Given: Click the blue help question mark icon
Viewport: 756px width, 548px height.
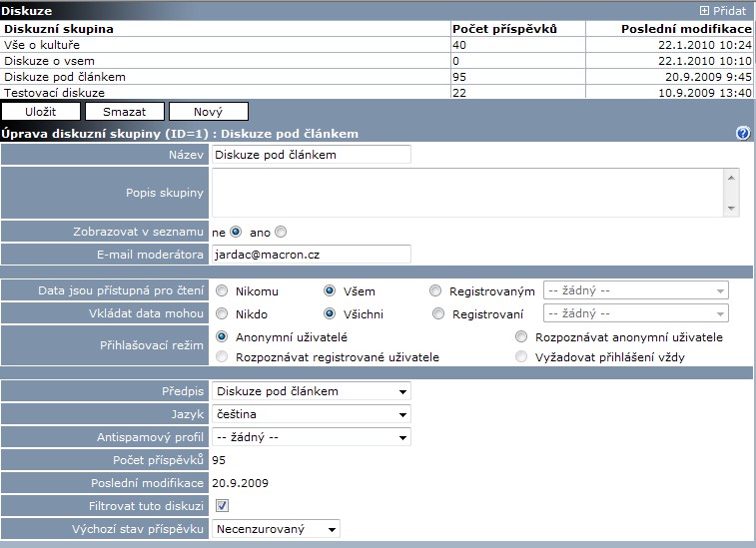Looking at the screenshot, I should pyautogui.click(x=743, y=133).
